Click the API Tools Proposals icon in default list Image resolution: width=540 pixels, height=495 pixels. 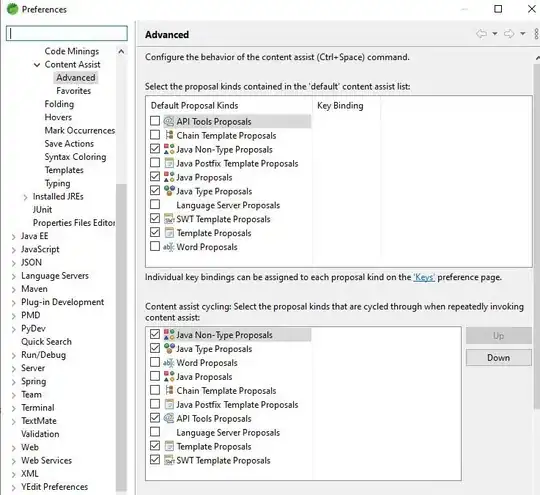point(169,121)
